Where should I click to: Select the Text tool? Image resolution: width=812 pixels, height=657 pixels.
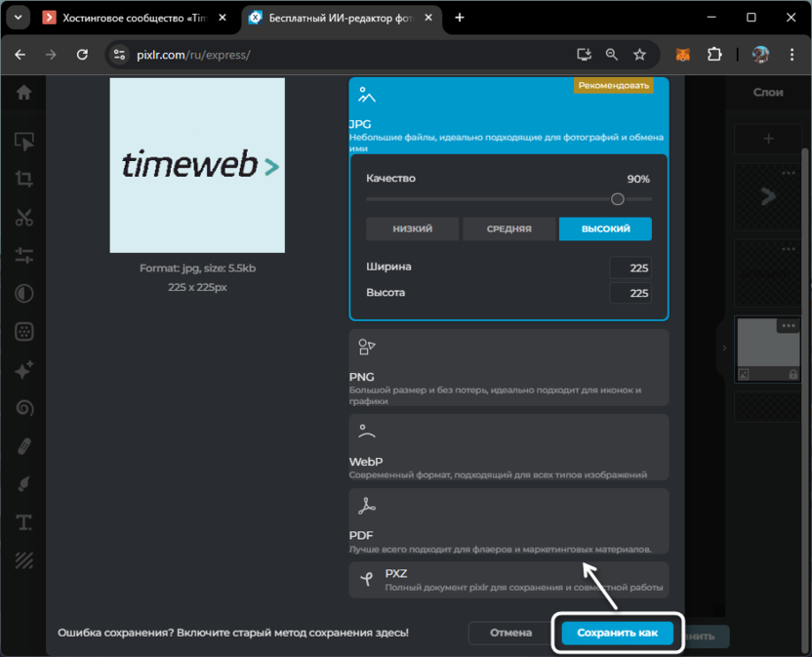point(23,522)
